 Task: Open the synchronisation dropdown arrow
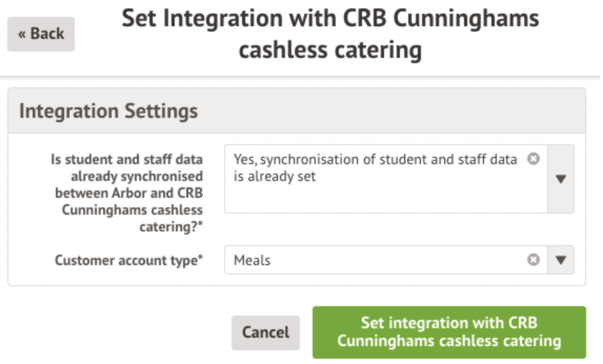[x=561, y=179]
